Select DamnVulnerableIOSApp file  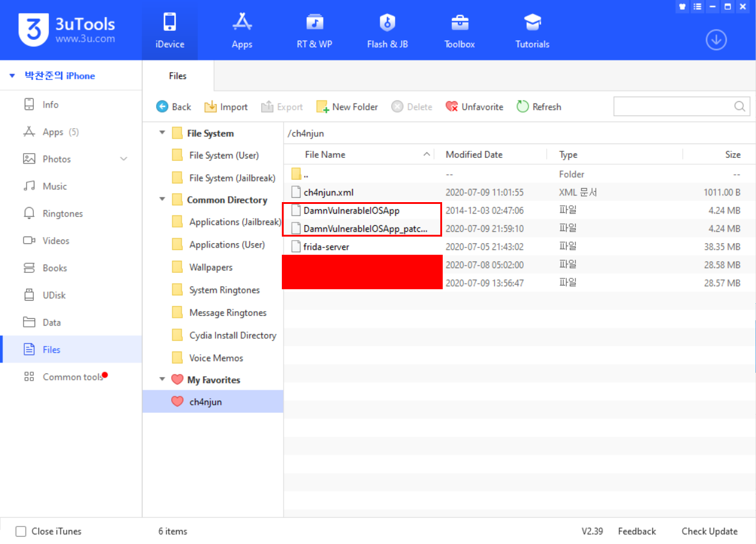point(520,211)
